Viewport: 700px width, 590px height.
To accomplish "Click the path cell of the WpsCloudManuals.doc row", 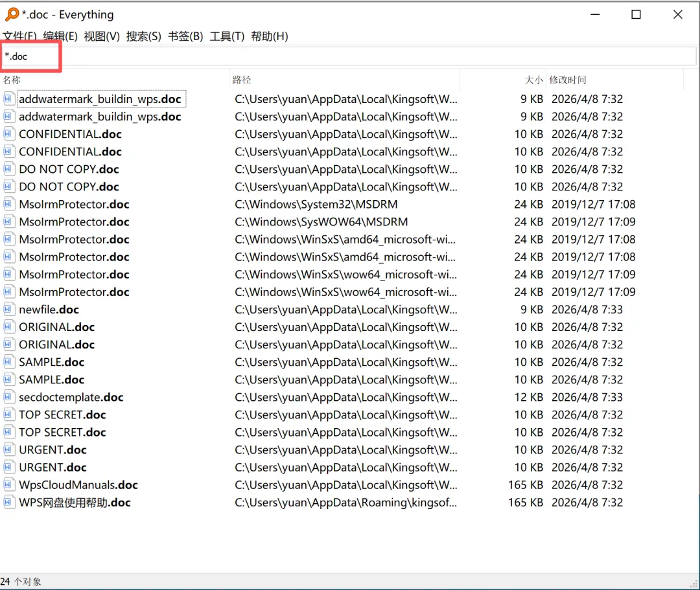I will click(346, 484).
